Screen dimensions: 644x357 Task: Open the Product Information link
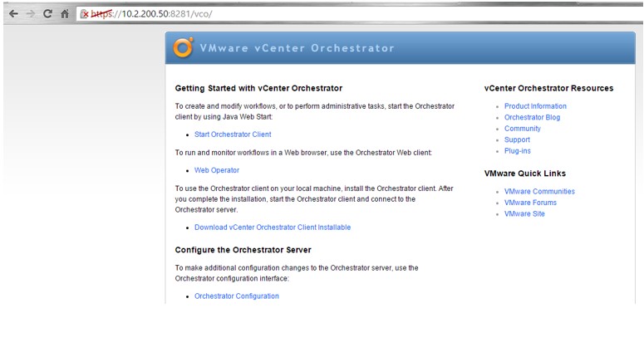535,106
